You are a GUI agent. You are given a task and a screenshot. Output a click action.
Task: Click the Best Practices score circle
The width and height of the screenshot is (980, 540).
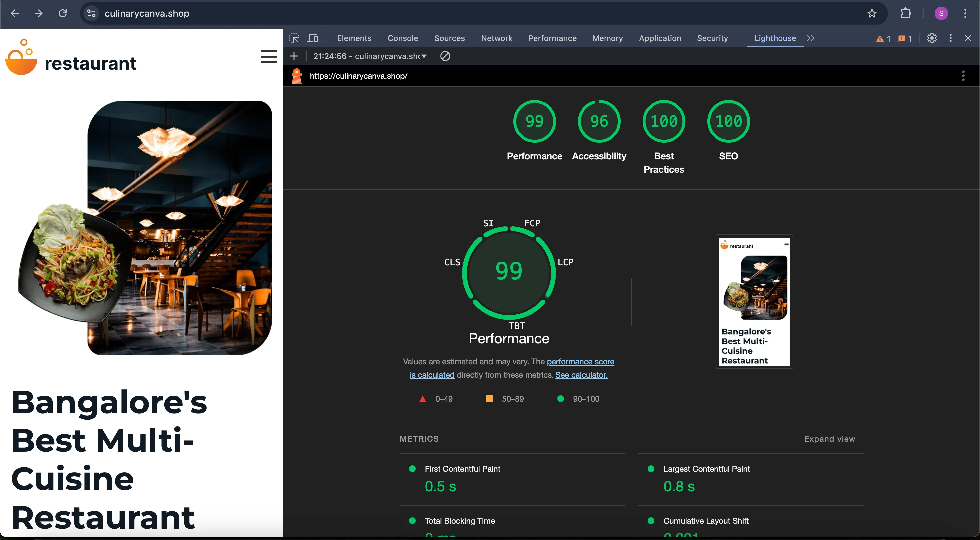664,122
